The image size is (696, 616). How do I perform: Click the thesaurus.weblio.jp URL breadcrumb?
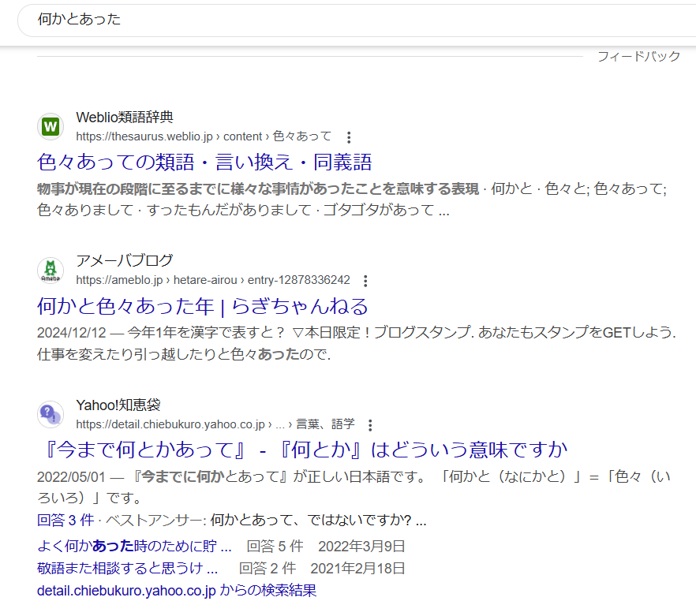point(204,136)
